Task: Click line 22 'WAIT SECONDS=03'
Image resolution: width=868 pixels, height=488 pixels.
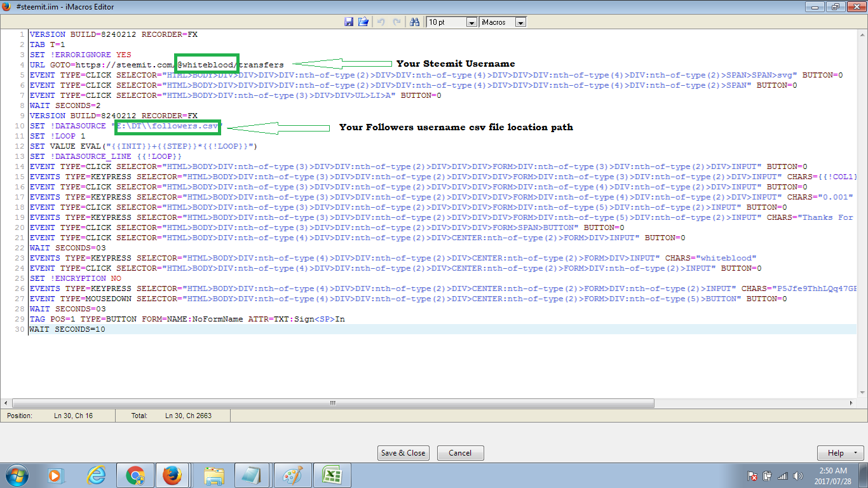Action: 67,248
